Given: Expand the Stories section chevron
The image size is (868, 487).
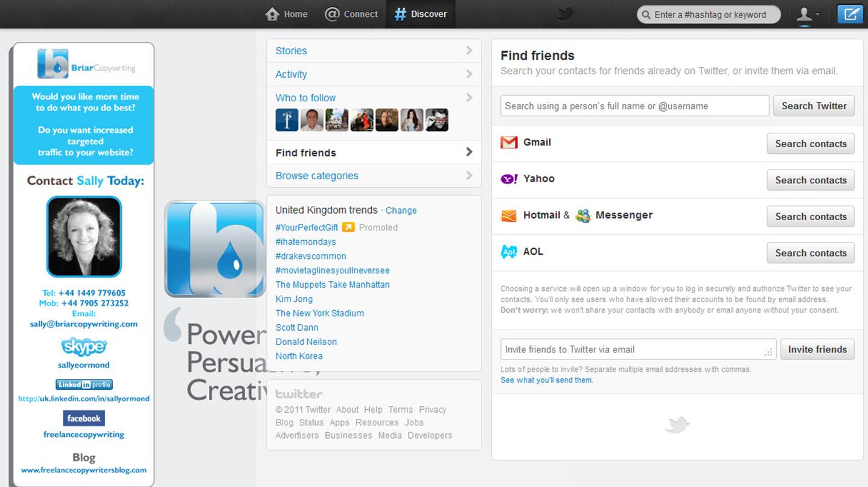Looking at the screenshot, I should coord(469,51).
